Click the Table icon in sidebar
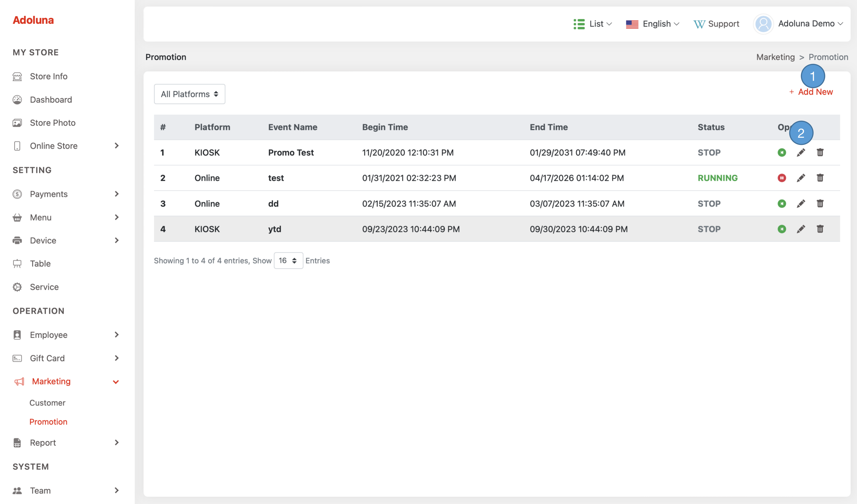 click(x=17, y=264)
